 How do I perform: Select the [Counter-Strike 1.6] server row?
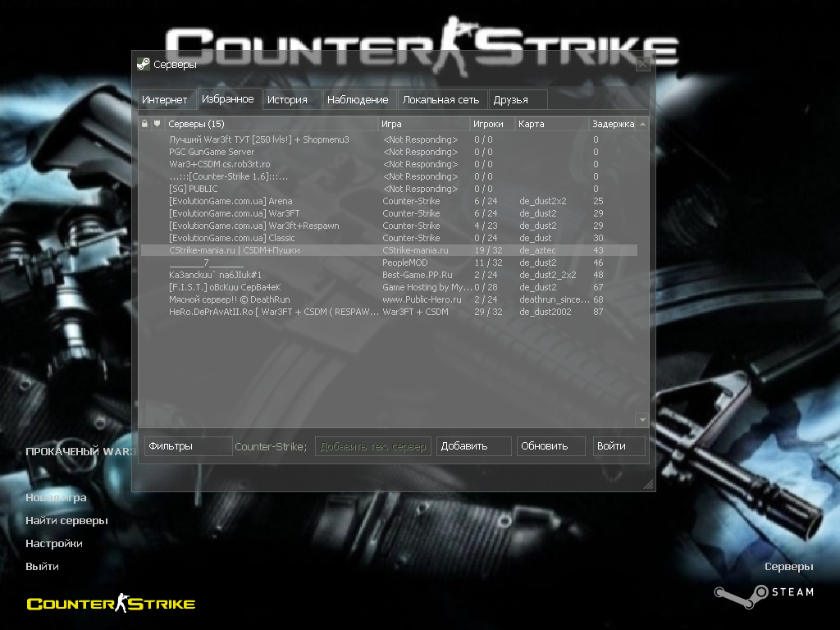(x=389, y=177)
